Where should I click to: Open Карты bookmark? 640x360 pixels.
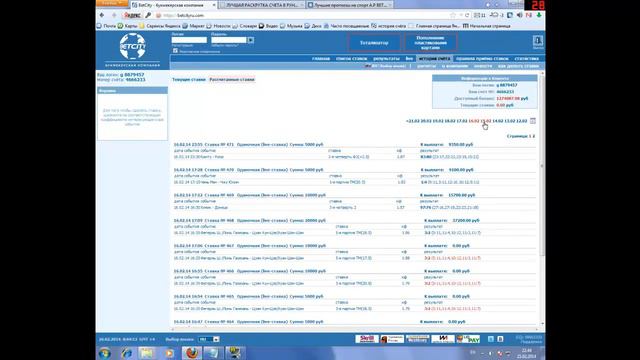tap(128, 26)
